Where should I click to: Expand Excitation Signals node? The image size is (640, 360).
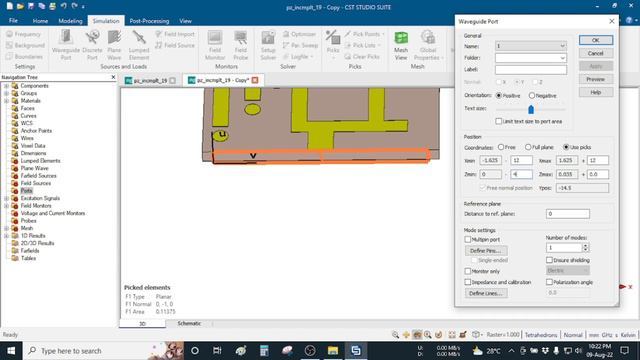tap(7, 198)
